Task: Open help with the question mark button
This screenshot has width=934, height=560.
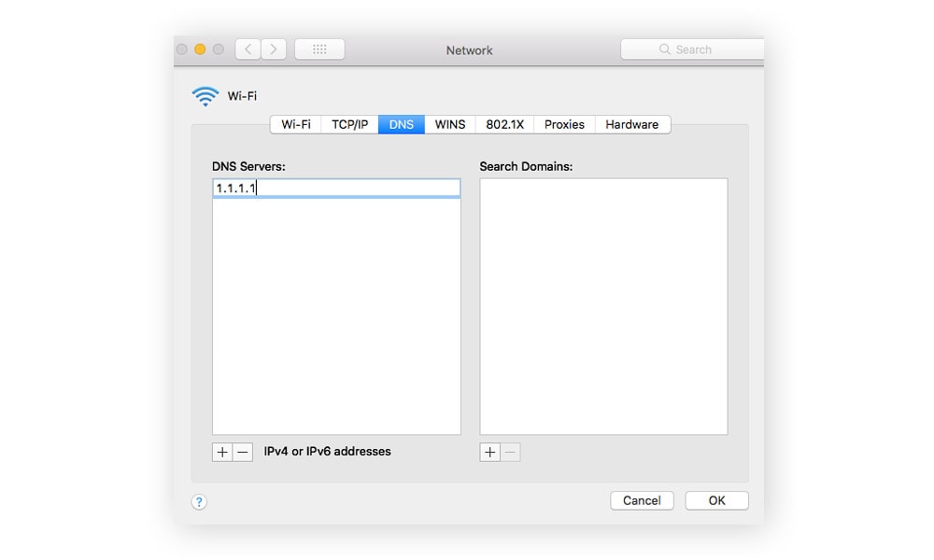Action: 199,502
